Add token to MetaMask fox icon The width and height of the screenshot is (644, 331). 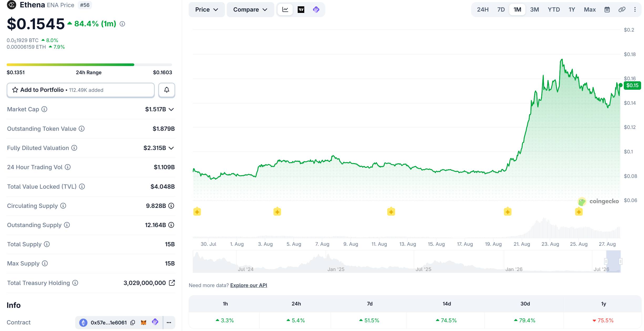[143, 322]
